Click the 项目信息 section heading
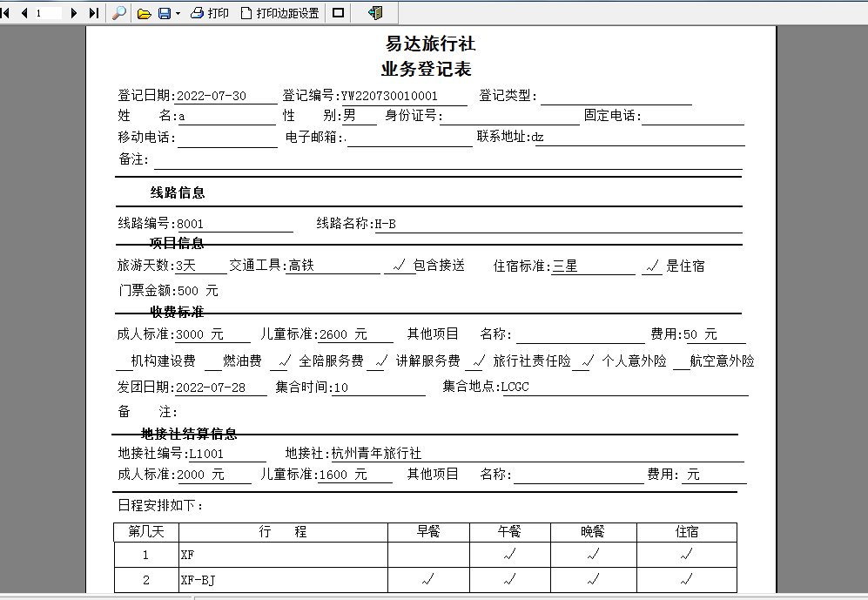868x600 pixels. coord(177,243)
